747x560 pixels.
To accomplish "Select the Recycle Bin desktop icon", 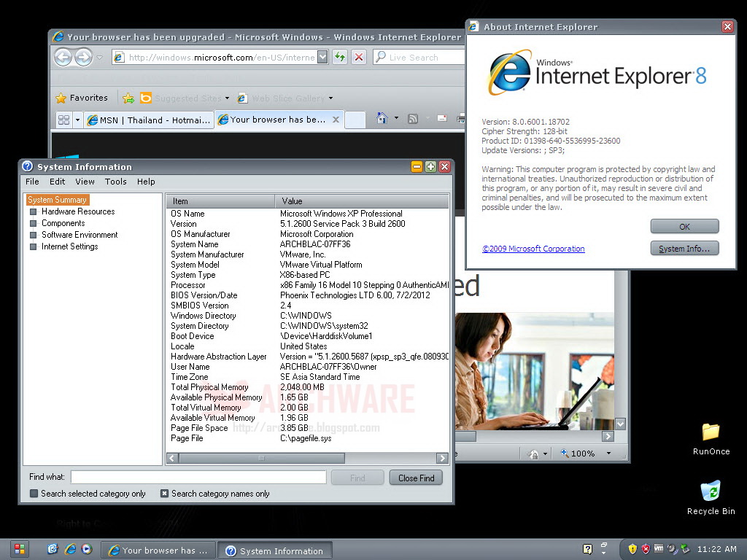I will (x=711, y=498).
